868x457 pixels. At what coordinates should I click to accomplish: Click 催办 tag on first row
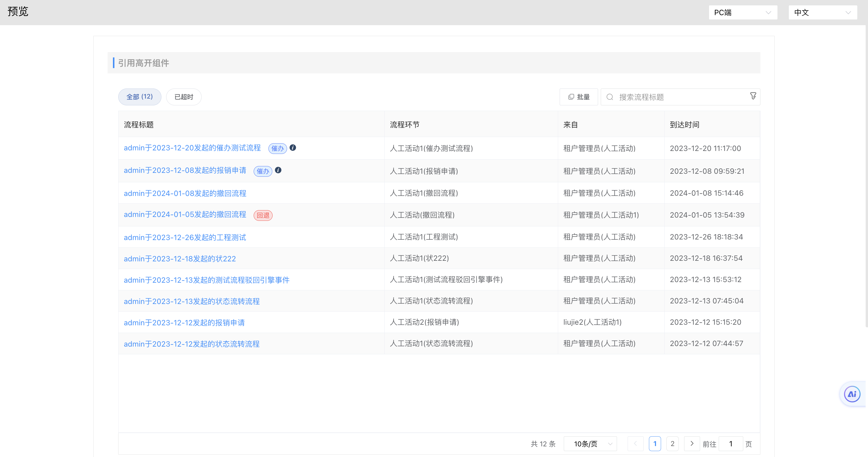(277, 148)
